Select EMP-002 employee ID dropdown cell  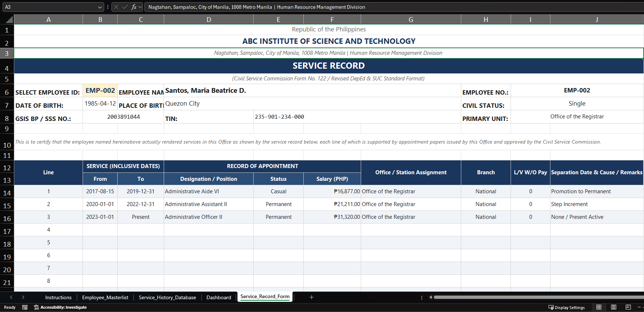(x=100, y=91)
